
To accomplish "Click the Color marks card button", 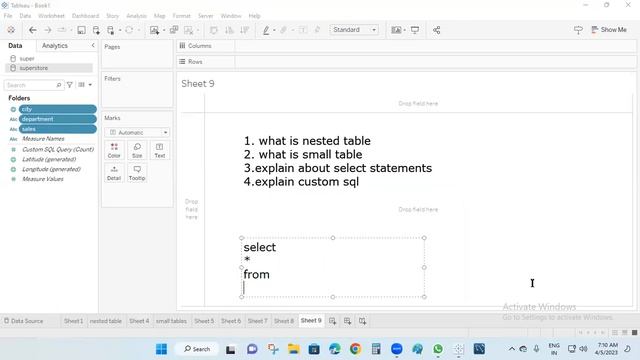I will pyautogui.click(x=114, y=150).
